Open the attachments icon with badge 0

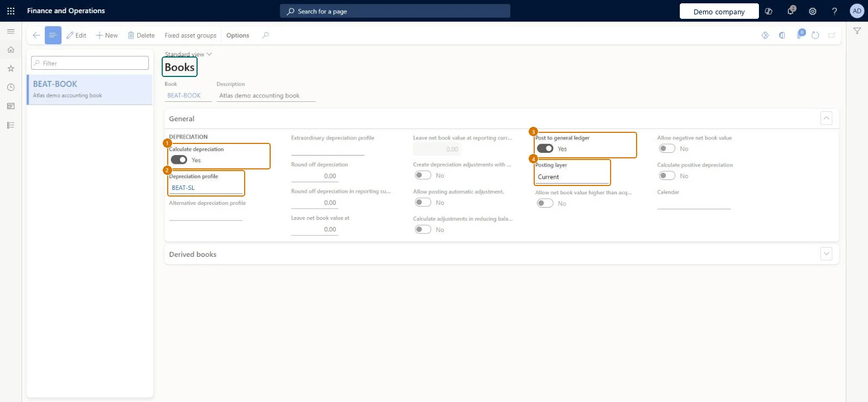[x=800, y=35]
